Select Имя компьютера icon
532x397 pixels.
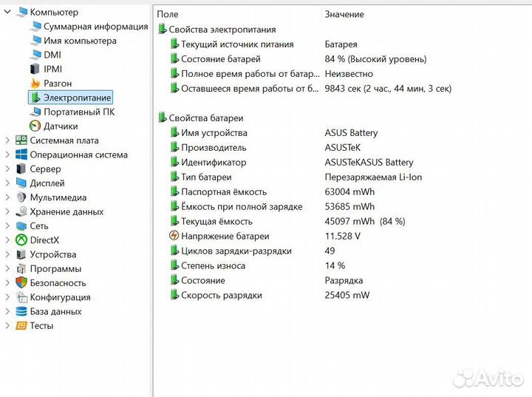(35, 41)
